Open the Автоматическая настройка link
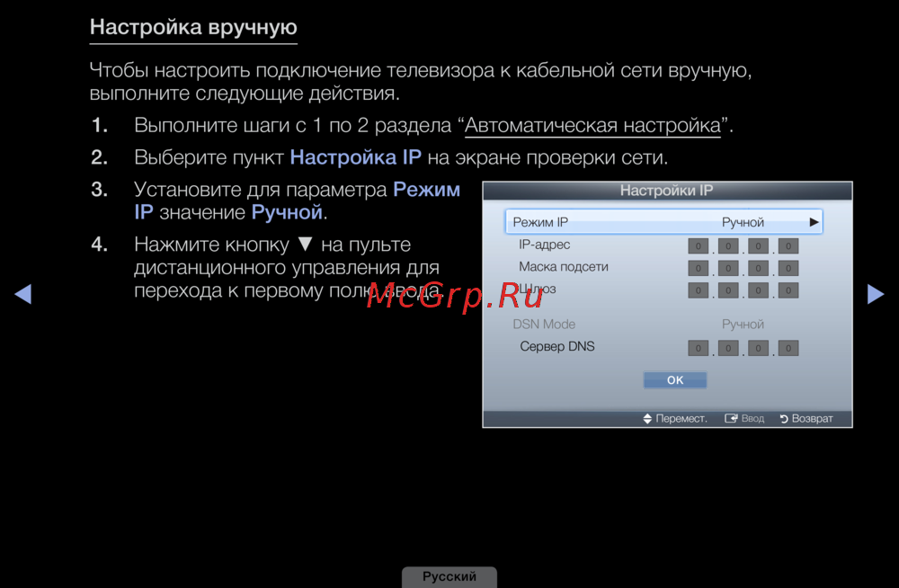The image size is (899, 588). pyautogui.click(x=592, y=125)
